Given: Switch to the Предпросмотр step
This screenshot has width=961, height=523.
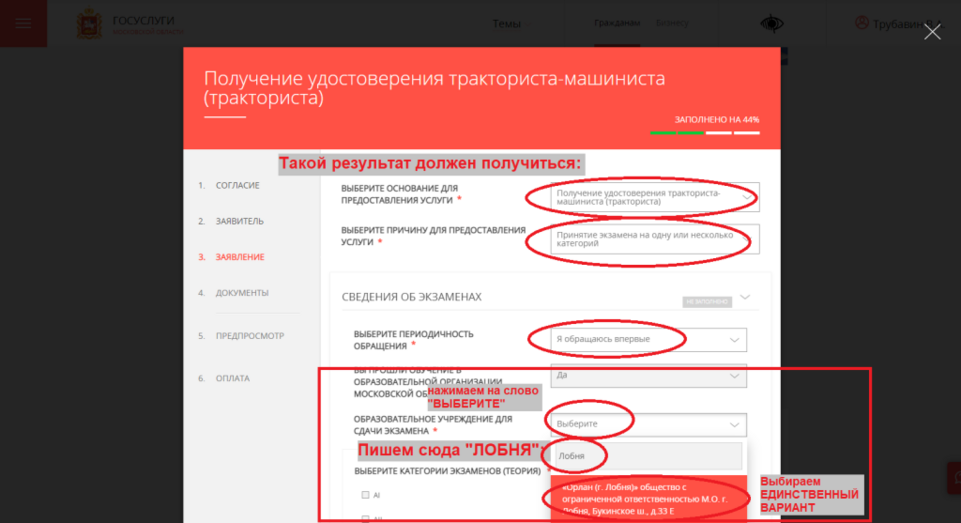Looking at the screenshot, I should [249, 336].
